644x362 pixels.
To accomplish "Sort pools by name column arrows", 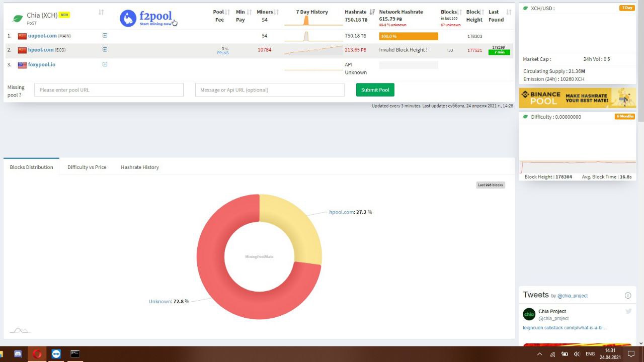I will click(101, 12).
